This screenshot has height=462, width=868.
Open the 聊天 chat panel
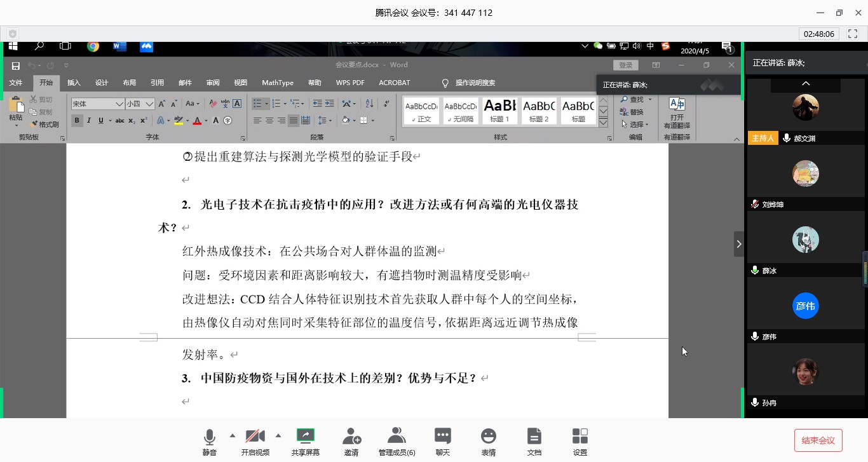pyautogui.click(x=442, y=441)
